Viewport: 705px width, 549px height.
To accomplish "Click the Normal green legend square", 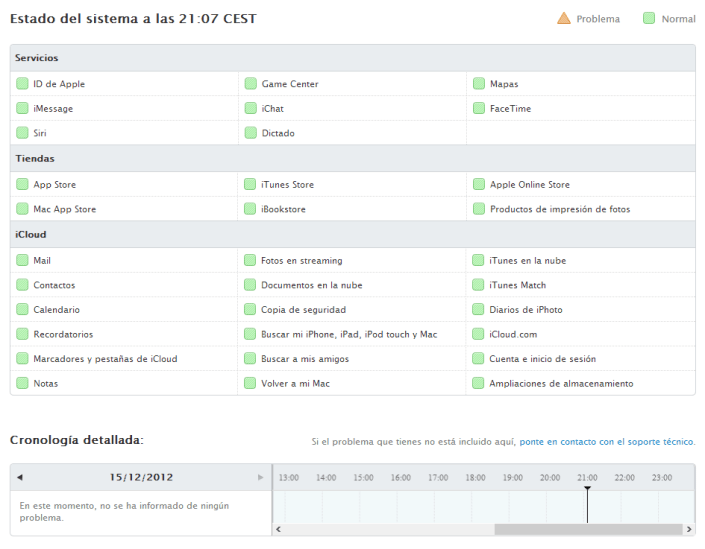I will pyautogui.click(x=649, y=18).
